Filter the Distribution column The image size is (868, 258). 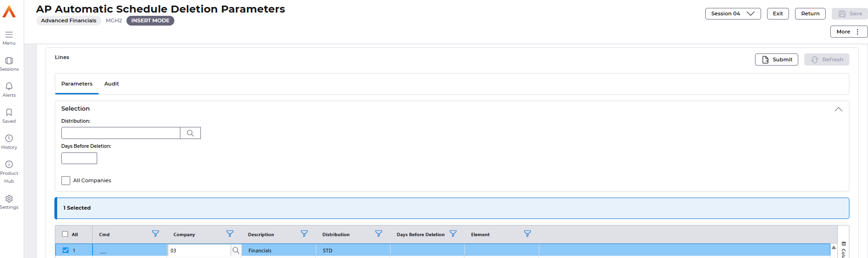[378, 234]
